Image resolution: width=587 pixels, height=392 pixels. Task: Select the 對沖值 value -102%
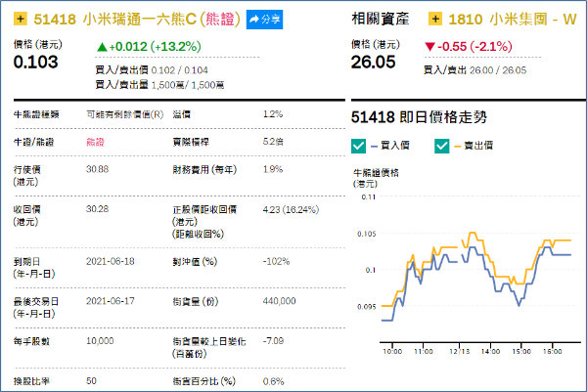point(276,261)
